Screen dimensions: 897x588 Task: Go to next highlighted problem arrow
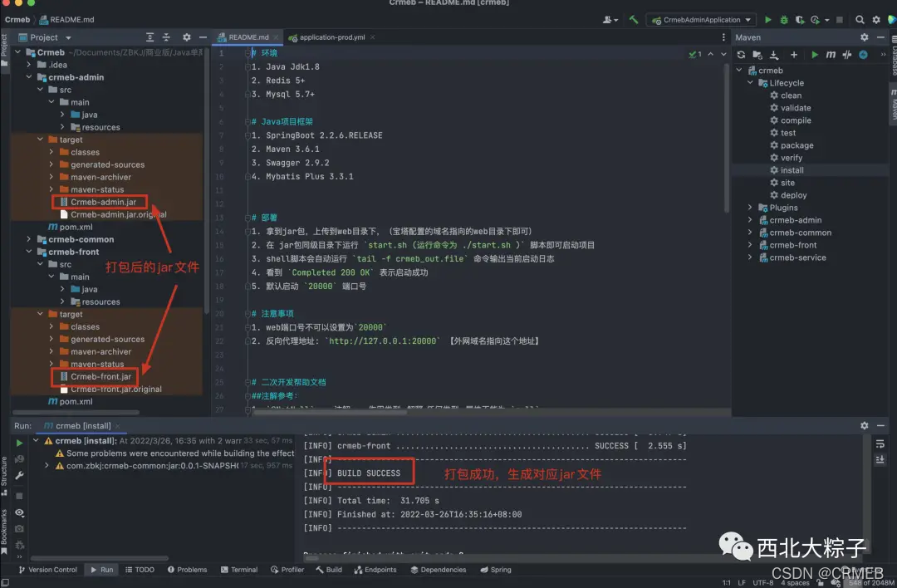tap(723, 54)
